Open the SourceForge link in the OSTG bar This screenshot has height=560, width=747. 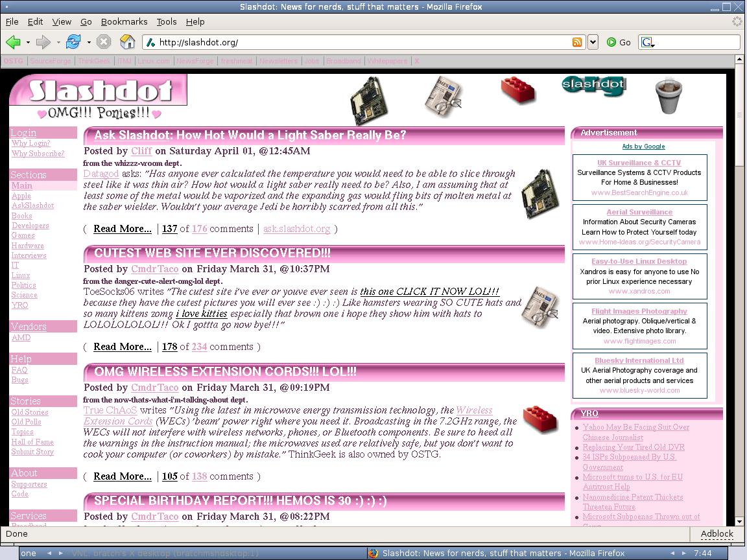(51, 61)
